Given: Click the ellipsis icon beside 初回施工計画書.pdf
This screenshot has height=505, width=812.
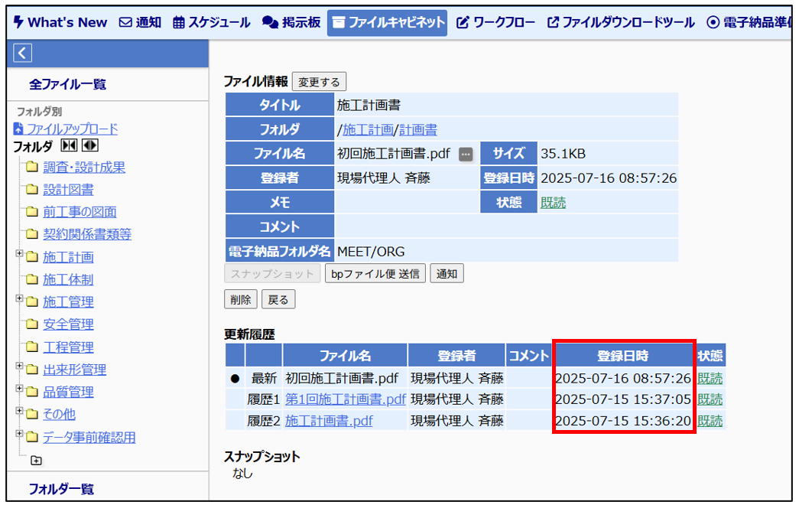Looking at the screenshot, I should point(466,155).
